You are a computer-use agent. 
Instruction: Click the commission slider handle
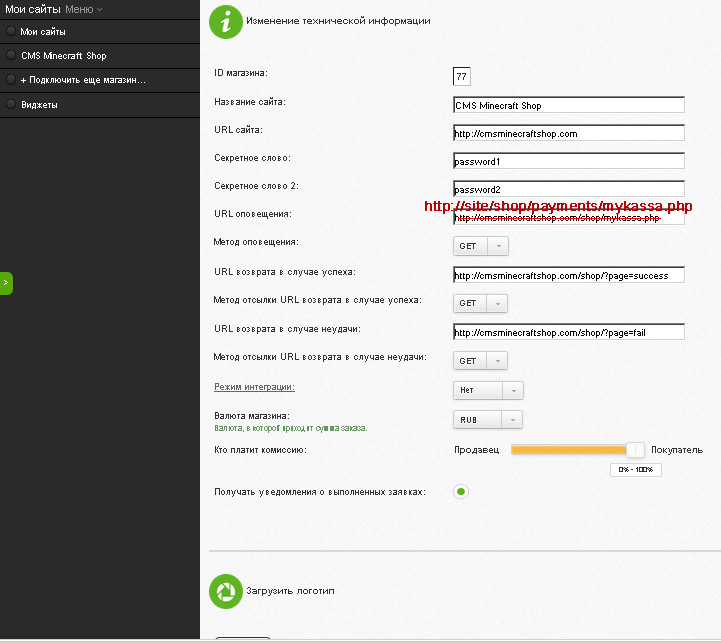coord(634,450)
